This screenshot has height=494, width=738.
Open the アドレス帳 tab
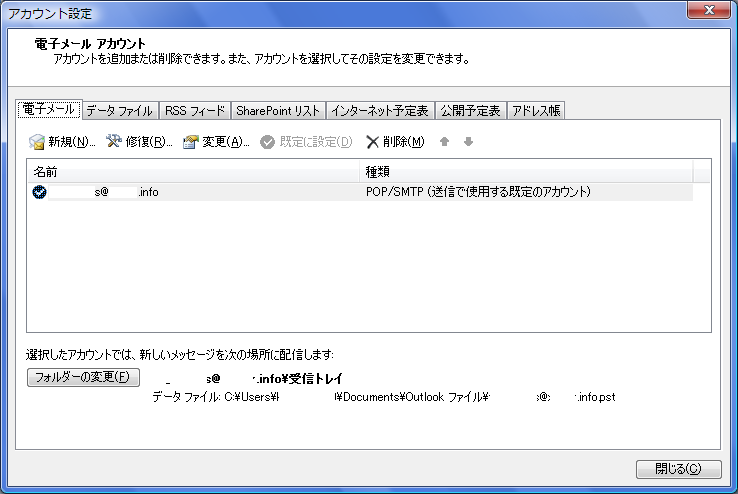(537, 110)
